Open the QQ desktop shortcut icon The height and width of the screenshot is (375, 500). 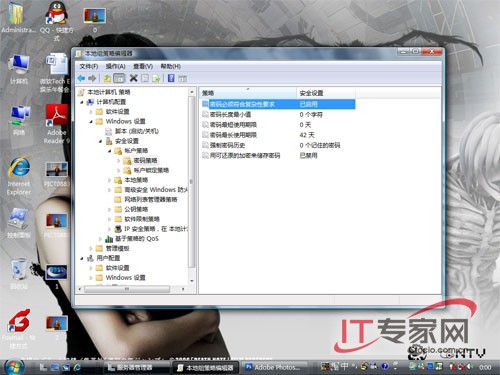pos(57,13)
